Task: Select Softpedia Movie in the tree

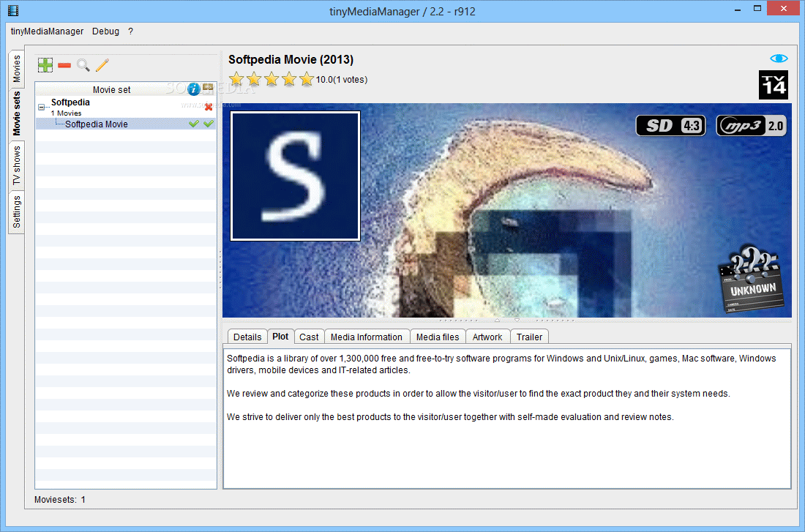Action: (x=97, y=124)
